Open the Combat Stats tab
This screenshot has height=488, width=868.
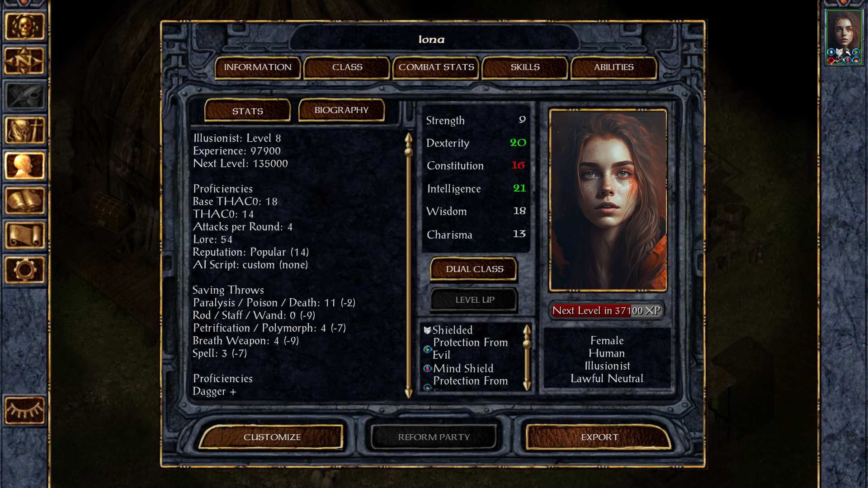[436, 67]
